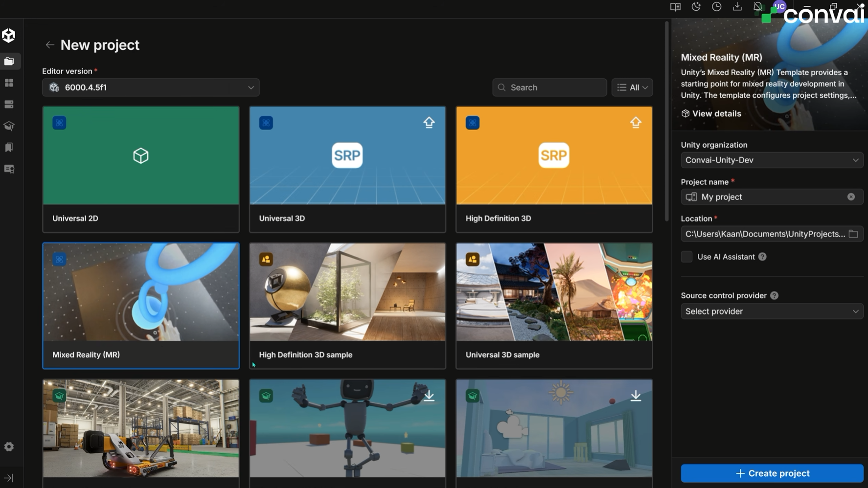868x488 pixels.
Task: Click the help icon beside Source control provider
Action: tap(774, 295)
